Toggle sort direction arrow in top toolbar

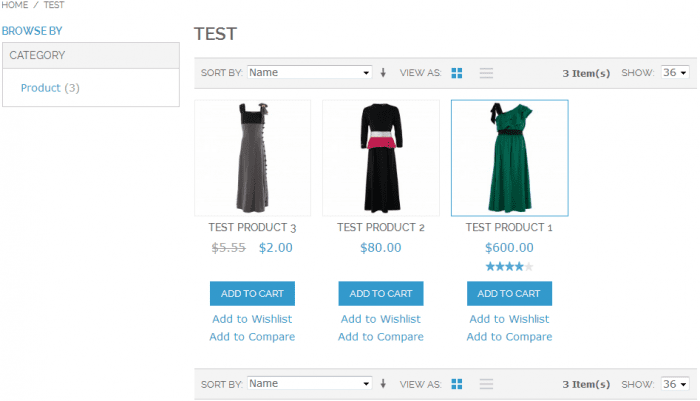click(x=382, y=73)
